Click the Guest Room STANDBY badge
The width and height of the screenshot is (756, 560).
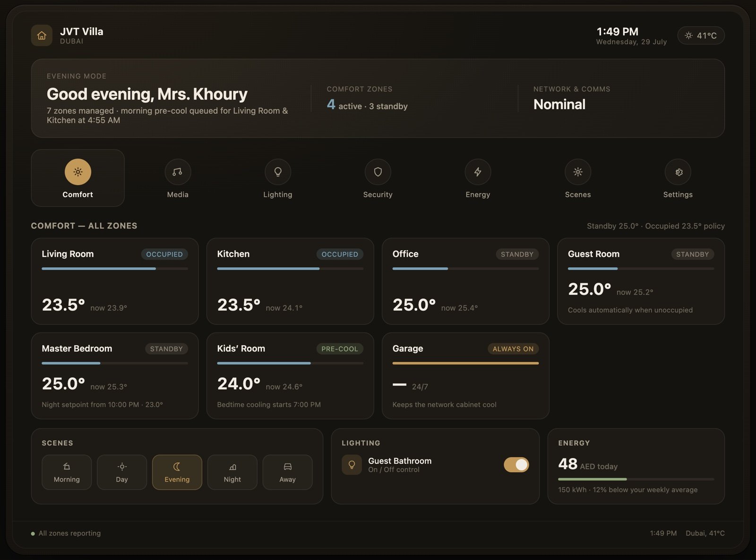692,254
